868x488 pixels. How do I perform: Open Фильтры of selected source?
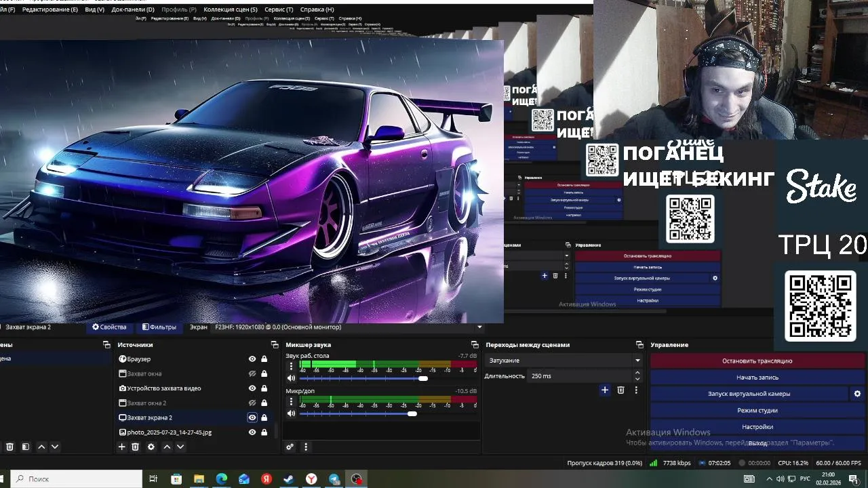coord(159,327)
